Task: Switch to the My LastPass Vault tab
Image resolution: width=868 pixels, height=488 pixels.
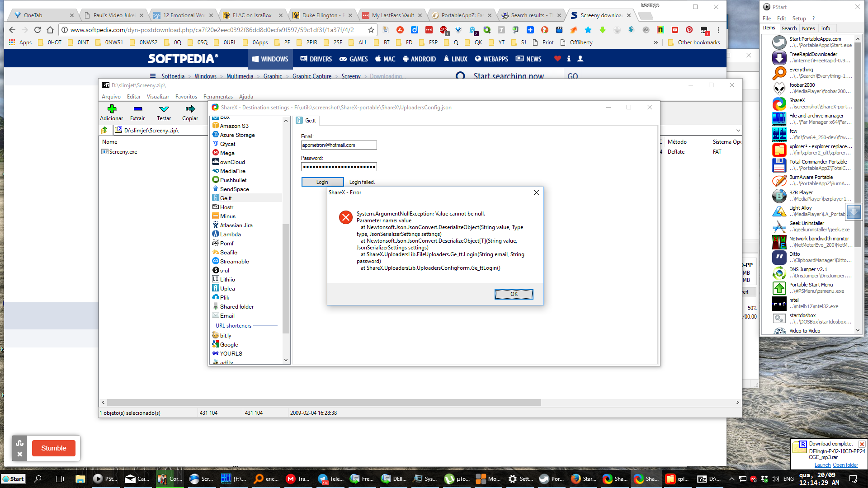Action: click(392, 15)
